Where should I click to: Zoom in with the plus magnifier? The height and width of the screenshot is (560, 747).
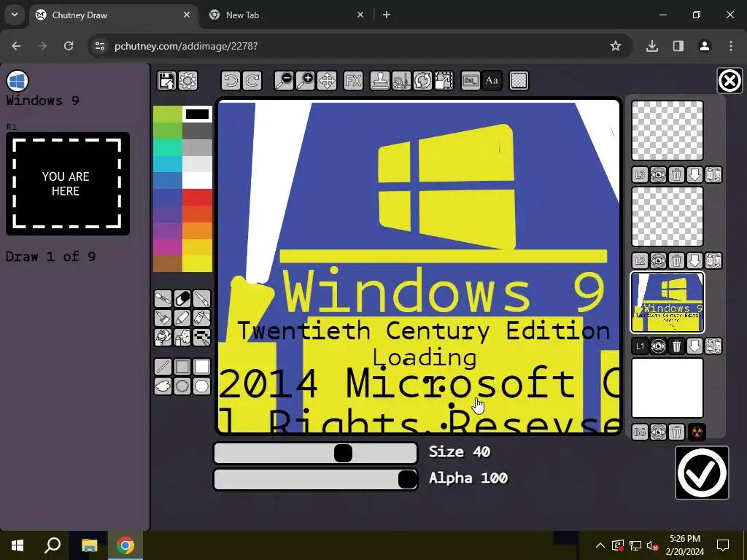306,81
